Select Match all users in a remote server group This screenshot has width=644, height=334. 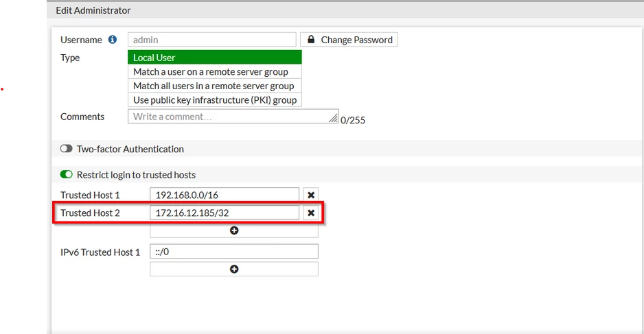tap(215, 86)
